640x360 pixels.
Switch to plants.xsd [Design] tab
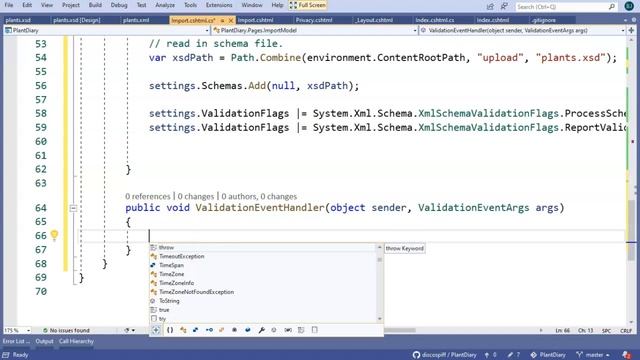pos(77,20)
